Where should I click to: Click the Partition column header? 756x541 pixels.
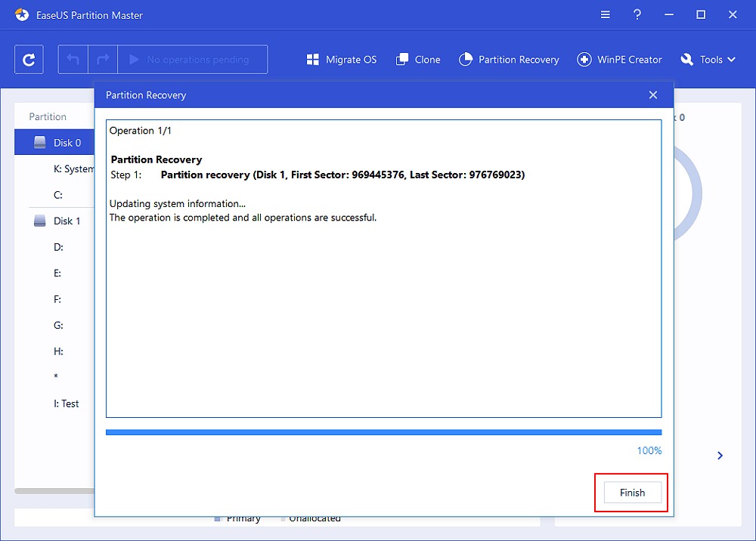[x=48, y=116]
